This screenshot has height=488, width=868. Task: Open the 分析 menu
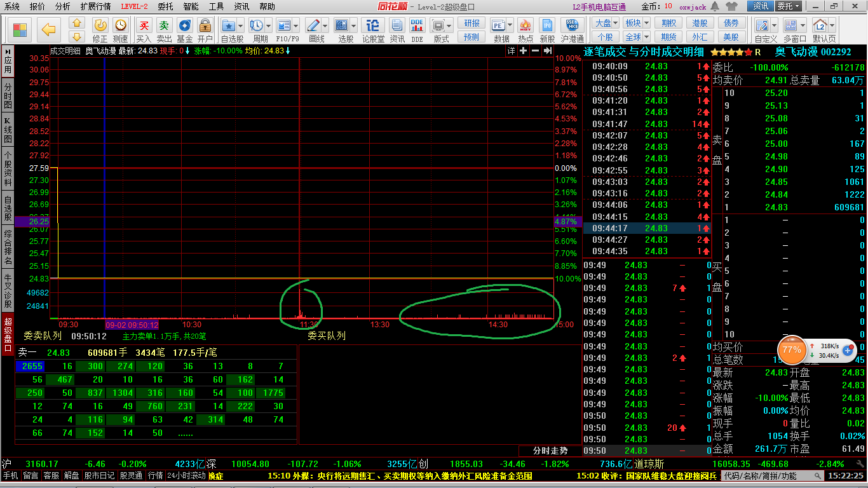(63, 6)
